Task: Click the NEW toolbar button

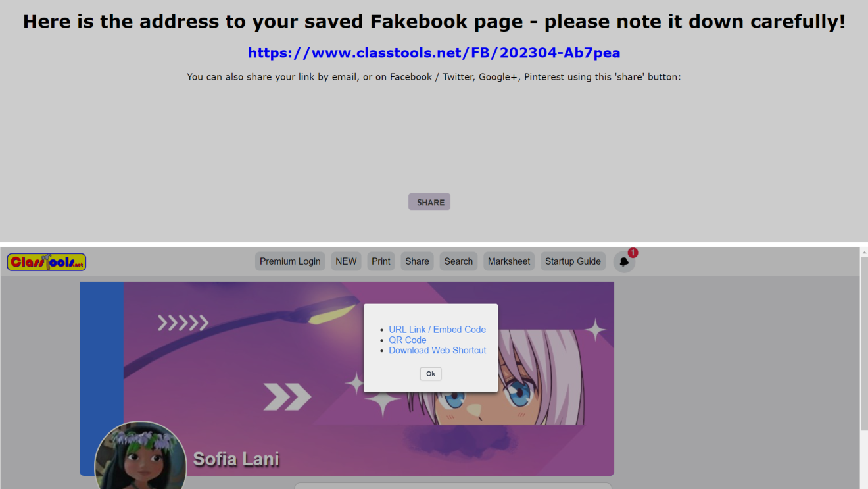Action: pos(346,261)
